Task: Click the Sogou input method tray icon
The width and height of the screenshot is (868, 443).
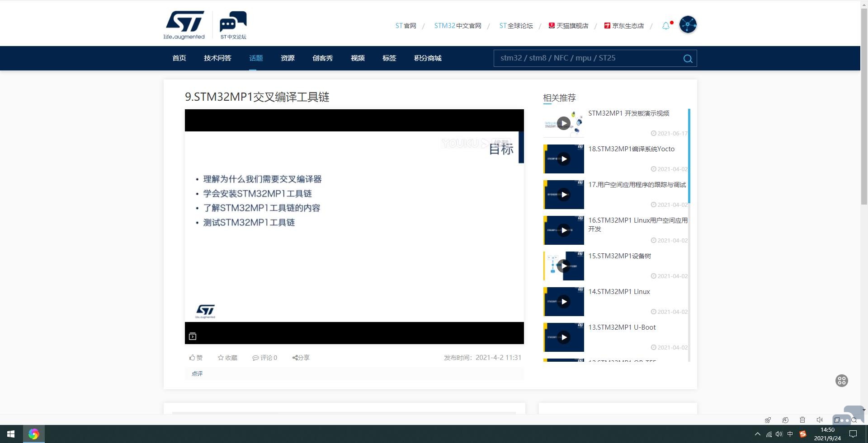Action: (x=803, y=434)
